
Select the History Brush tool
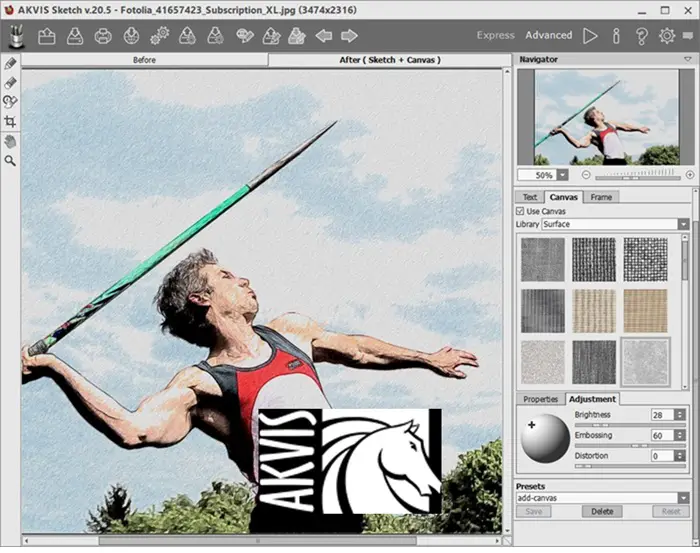point(10,102)
